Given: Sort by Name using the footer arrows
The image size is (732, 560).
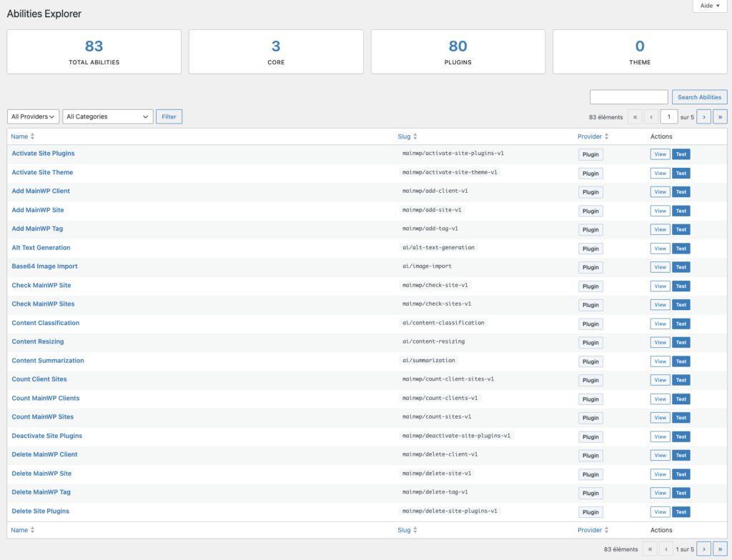Looking at the screenshot, I should [32, 530].
